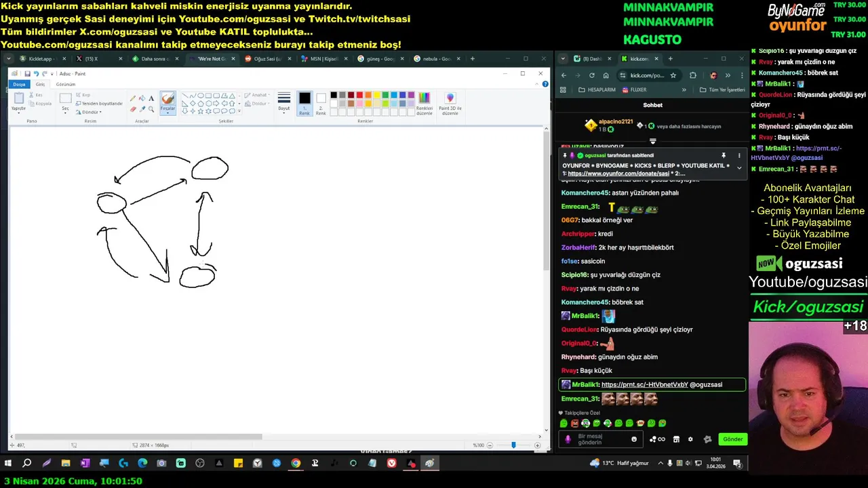This screenshot has height=488, width=868.
Task: Click Yeniden boyutlandır (resize) button
Action: (100, 103)
